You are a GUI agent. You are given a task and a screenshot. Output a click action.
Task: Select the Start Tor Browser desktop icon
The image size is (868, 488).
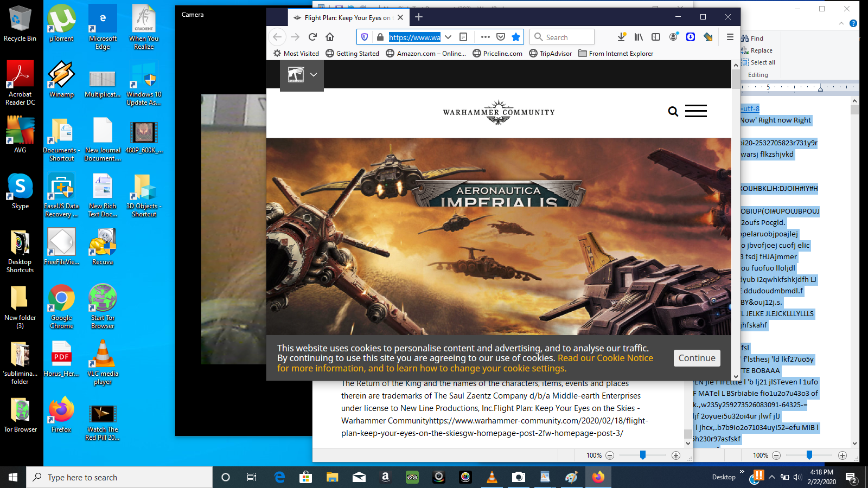(x=103, y=306)
